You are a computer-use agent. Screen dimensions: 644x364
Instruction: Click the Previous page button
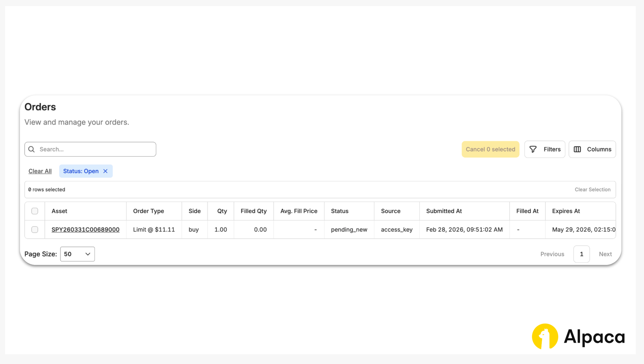tap(552, 254)
